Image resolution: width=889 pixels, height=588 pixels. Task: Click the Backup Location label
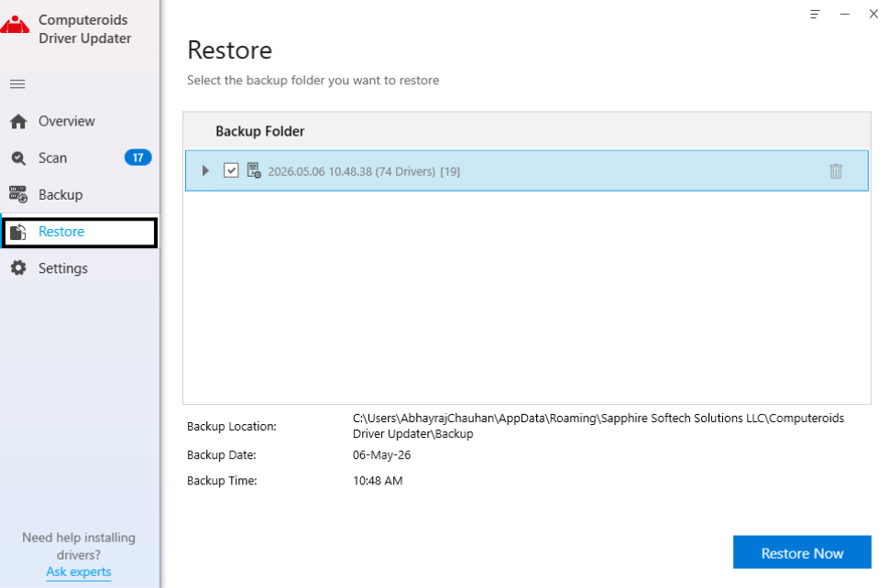232,427
